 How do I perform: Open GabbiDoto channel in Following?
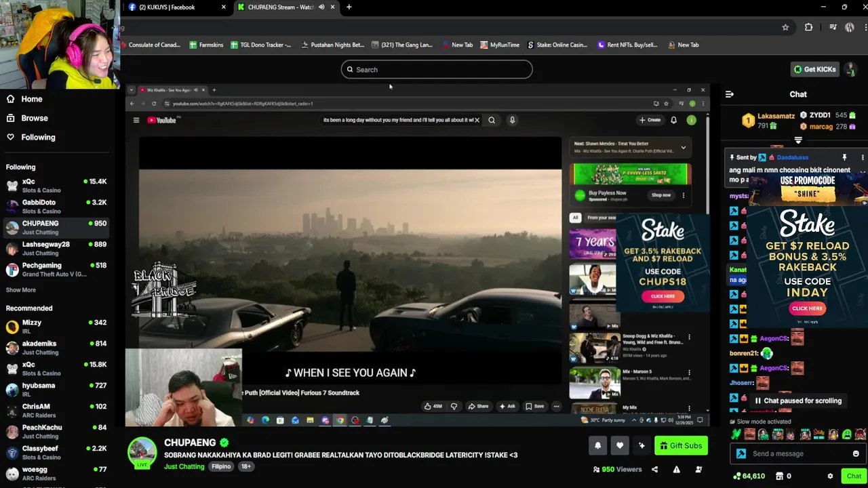pyautogui.click(x=56, y=206)
